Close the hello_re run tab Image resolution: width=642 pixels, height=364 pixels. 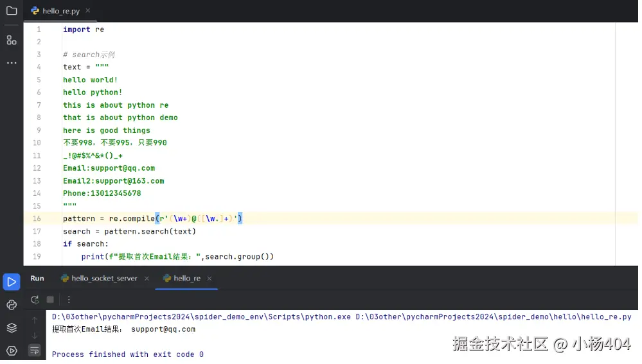coord(210,279)
